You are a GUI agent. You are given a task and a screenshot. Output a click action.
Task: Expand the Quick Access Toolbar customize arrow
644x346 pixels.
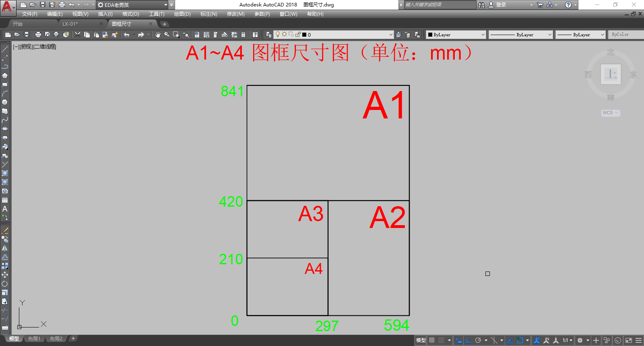171,5
